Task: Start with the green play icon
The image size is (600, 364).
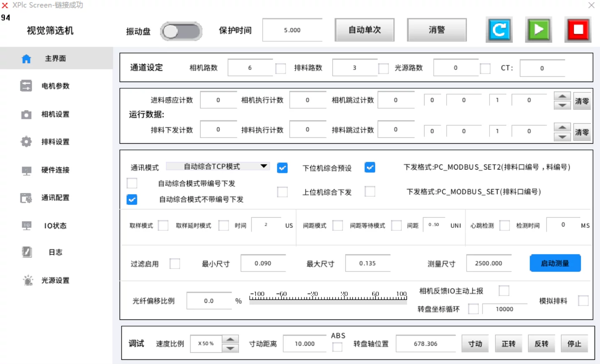Action: pyautogui.click(x=538, y=30)
